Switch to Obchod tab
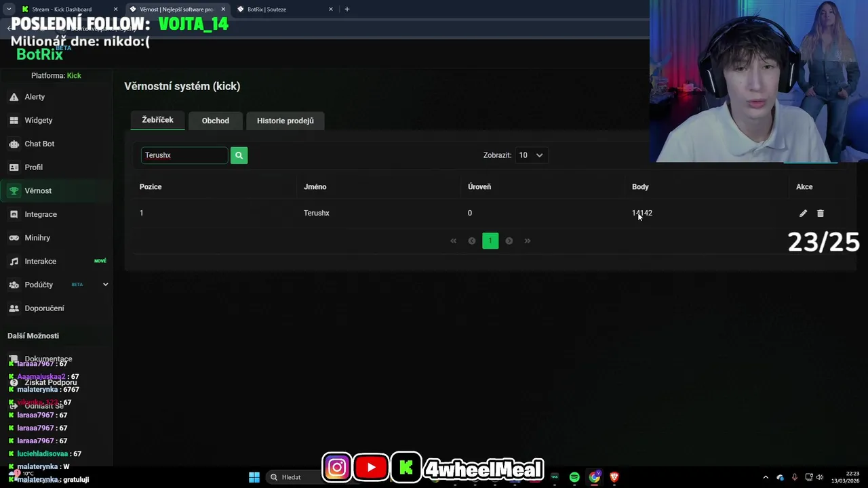The image size is (868, 488). click(215, 121)
